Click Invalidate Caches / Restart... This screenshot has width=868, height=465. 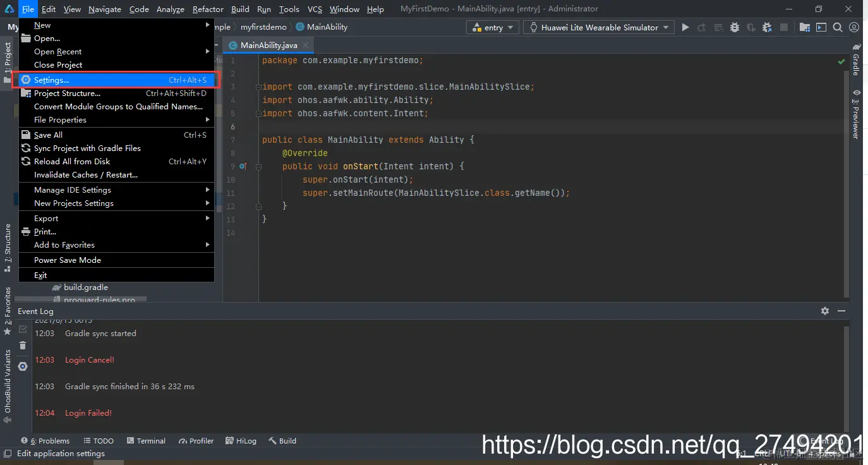coord(116,174)
